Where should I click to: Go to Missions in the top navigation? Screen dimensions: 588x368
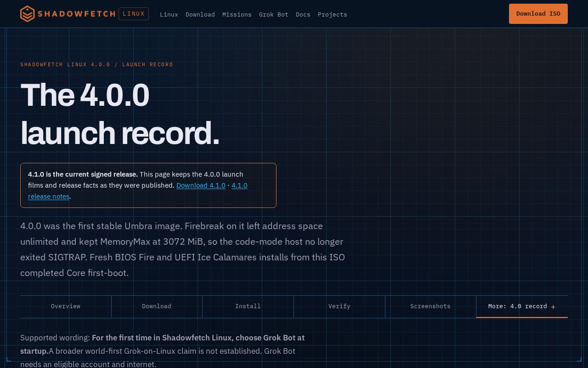click(x=237, y=14)
